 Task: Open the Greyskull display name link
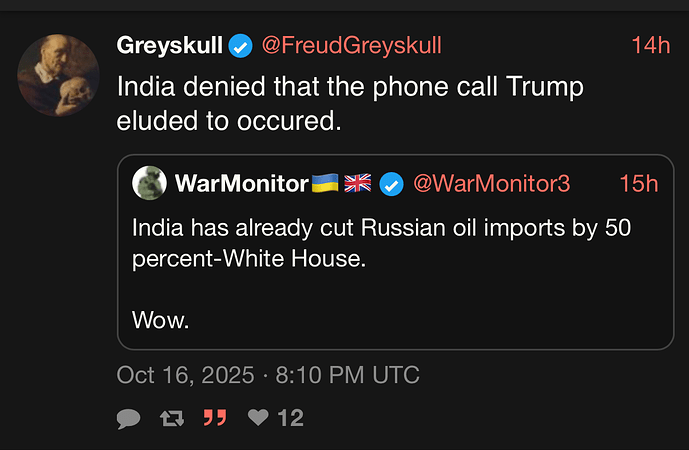coord(169,46)
